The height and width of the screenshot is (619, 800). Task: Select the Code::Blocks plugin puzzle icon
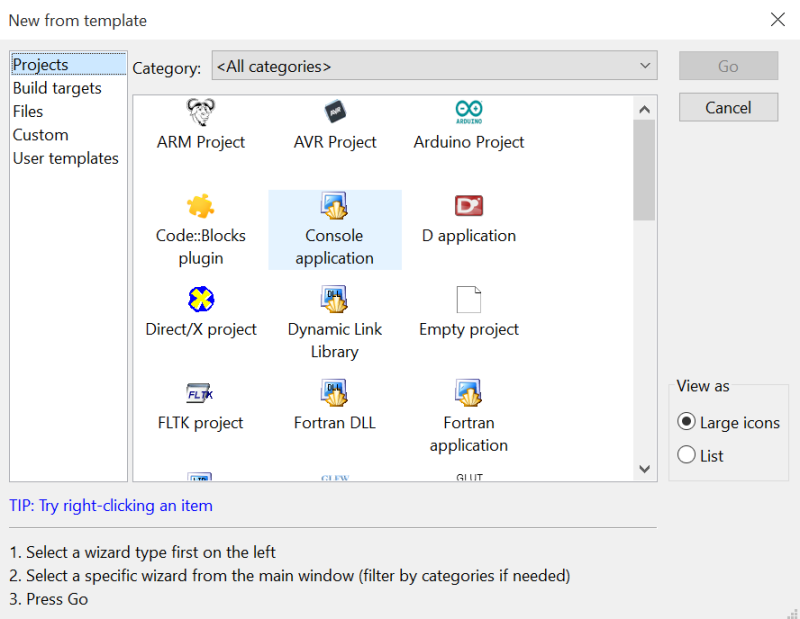(201, 206)
